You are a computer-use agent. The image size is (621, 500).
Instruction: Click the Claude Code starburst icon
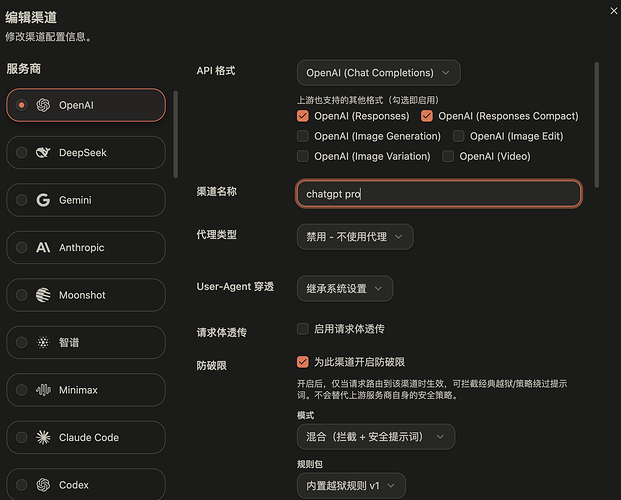pyautogui.click(x=43, y=437)
